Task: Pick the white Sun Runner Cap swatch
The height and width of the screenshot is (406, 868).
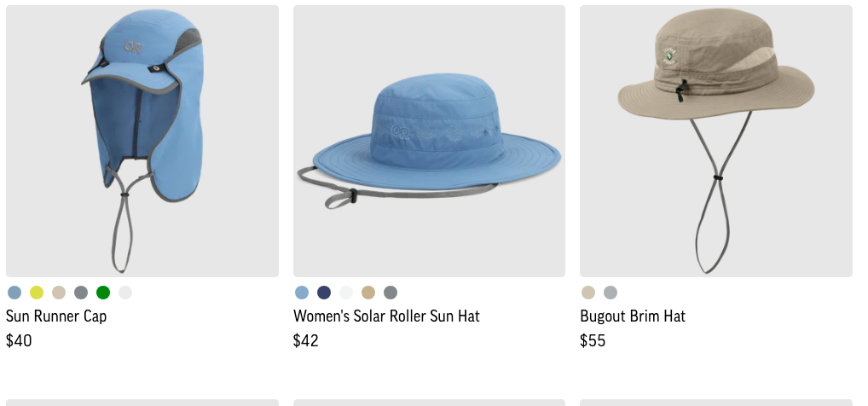Action: 125,293
